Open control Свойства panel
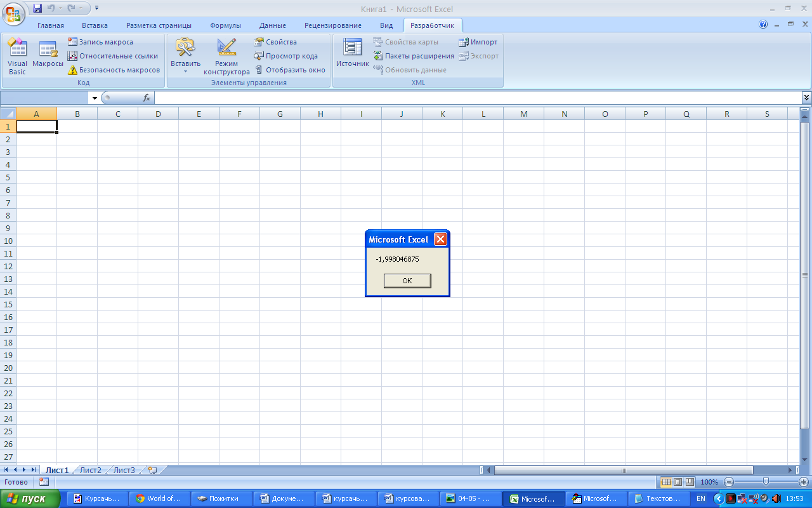 tap(275, 42)
